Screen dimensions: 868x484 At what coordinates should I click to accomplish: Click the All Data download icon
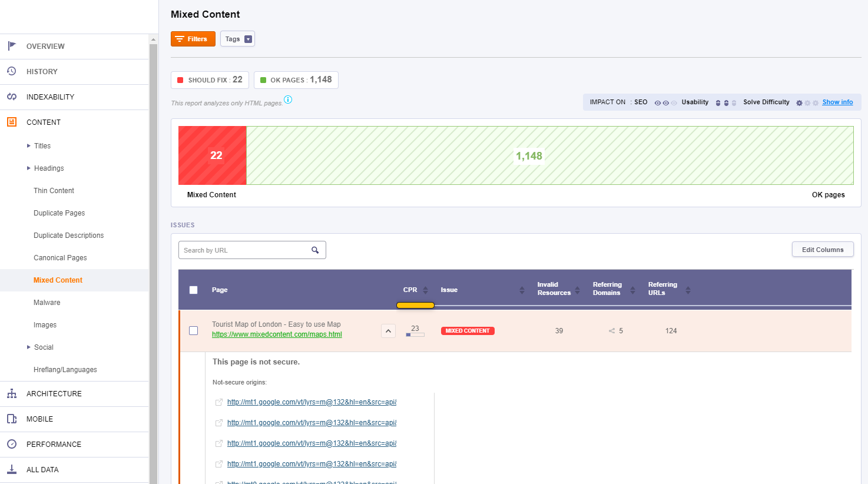(x=12, y=469)
